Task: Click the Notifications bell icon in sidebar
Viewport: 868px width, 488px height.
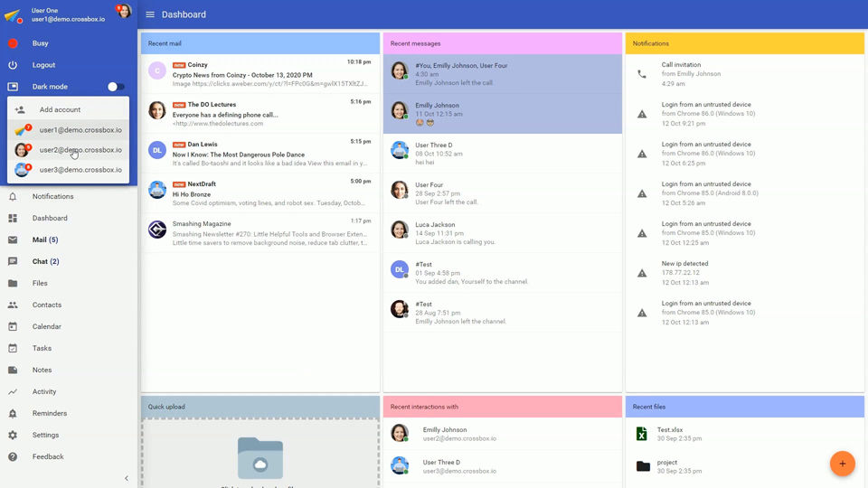Action: (x=13, y=196)
